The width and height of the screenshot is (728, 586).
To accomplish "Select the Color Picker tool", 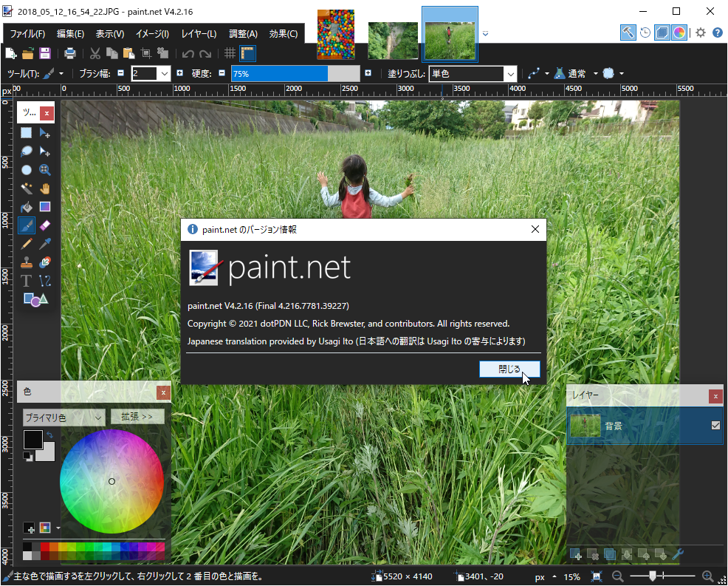I will click(x=44, y=244).
